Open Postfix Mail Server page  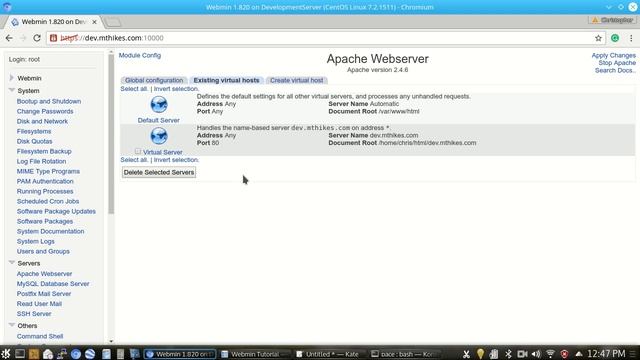pyautogui.click(x=44, y=293)
